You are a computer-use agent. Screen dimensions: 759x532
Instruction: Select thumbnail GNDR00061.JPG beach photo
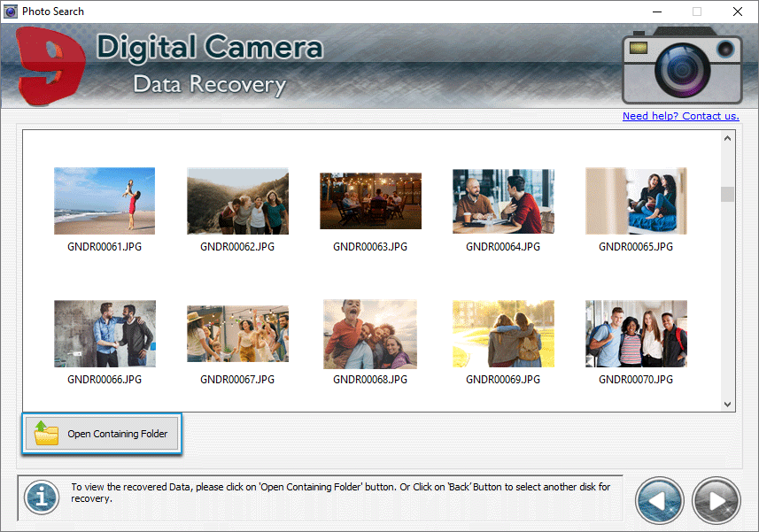click(x=105, y=201)
